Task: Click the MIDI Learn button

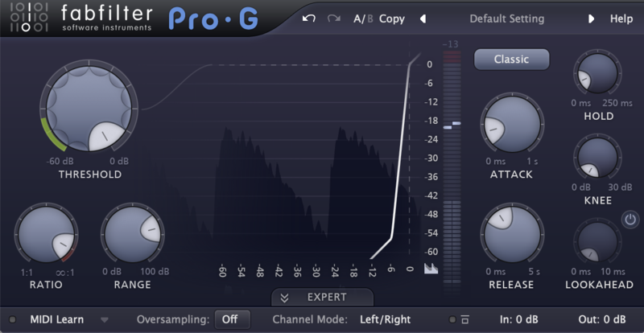Action: pyautogui.click(x=56, y=319)
